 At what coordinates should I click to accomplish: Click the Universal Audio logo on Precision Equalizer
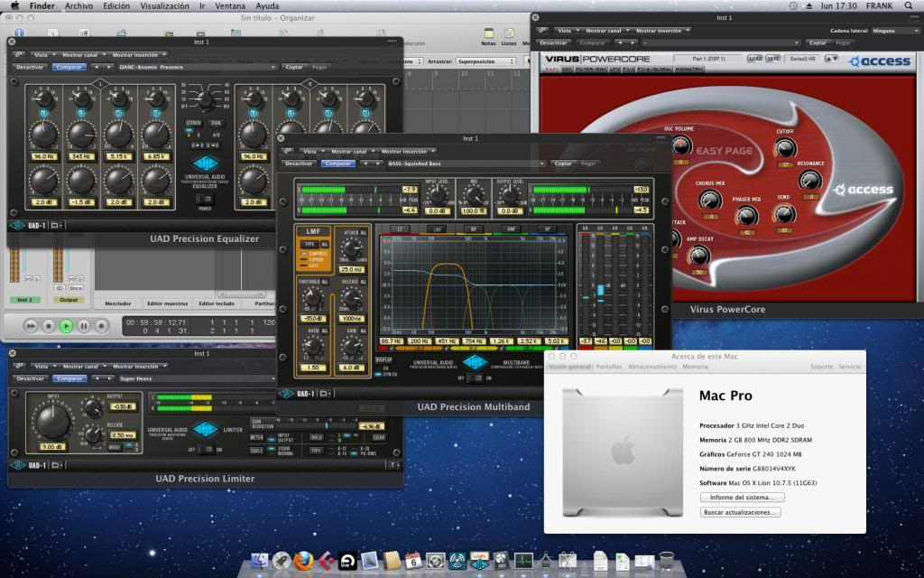(205, 163)
